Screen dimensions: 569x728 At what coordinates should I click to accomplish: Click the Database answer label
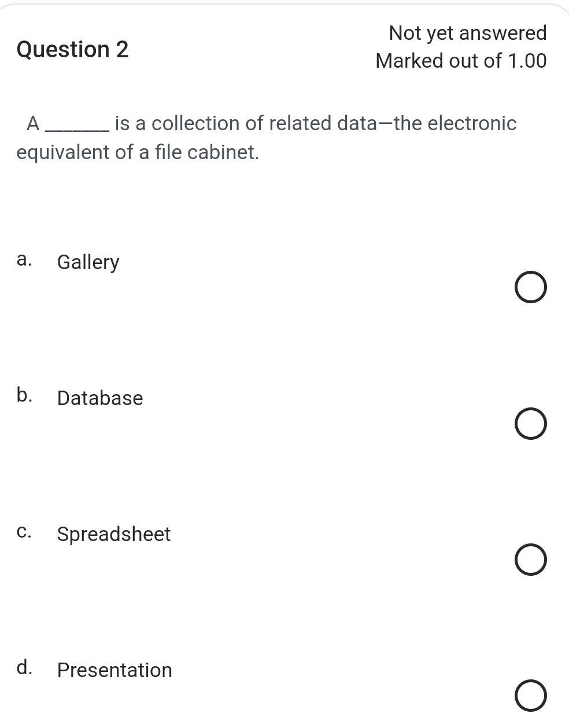[x=99, y=398]
